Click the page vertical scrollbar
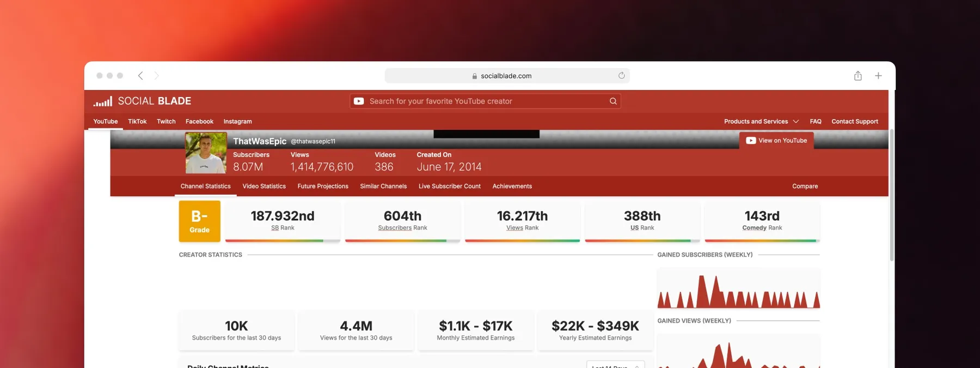 [892, 195]
